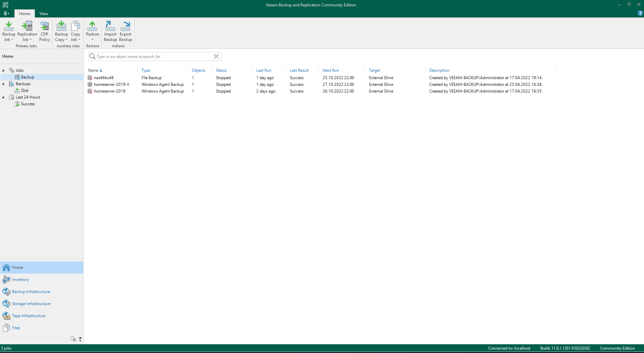Screen dimensions: 644x353
Task: Click the Backup Copy ribbon icon
Action: tap(61, 26)
